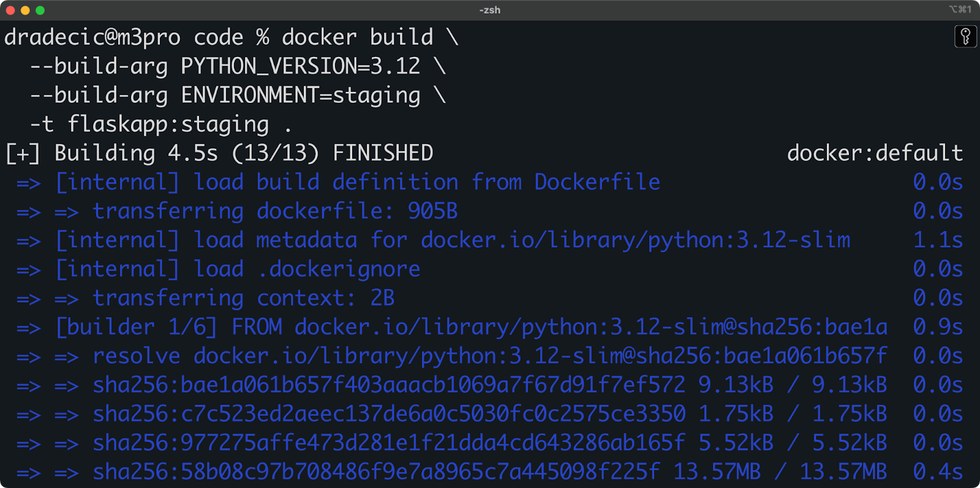The image size is (980, 488).
Task: Click the load .dockerignore line
Action: click(x=489, y=269)
